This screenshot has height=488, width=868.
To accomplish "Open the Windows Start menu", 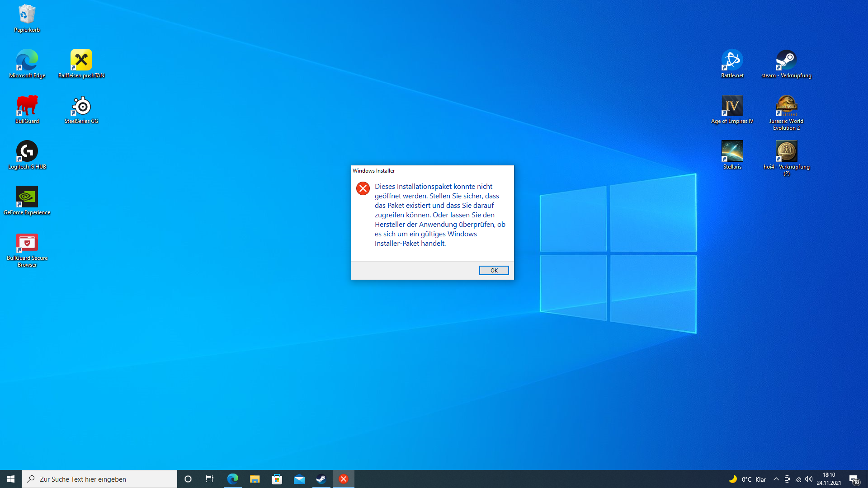I will click(x=11, y=479).
